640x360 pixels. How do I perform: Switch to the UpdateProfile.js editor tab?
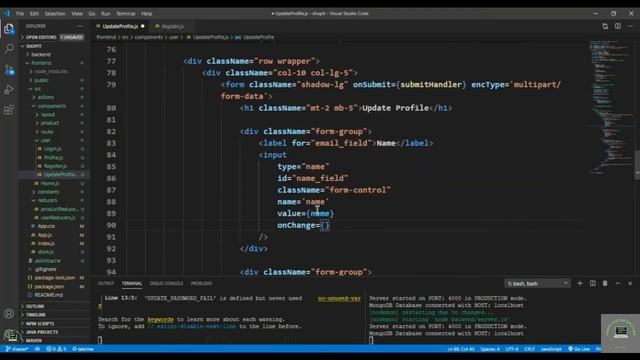120,26
